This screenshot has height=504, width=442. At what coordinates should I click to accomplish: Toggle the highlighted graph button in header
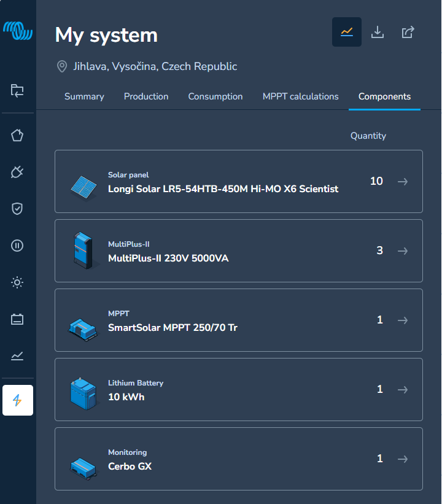347,32
